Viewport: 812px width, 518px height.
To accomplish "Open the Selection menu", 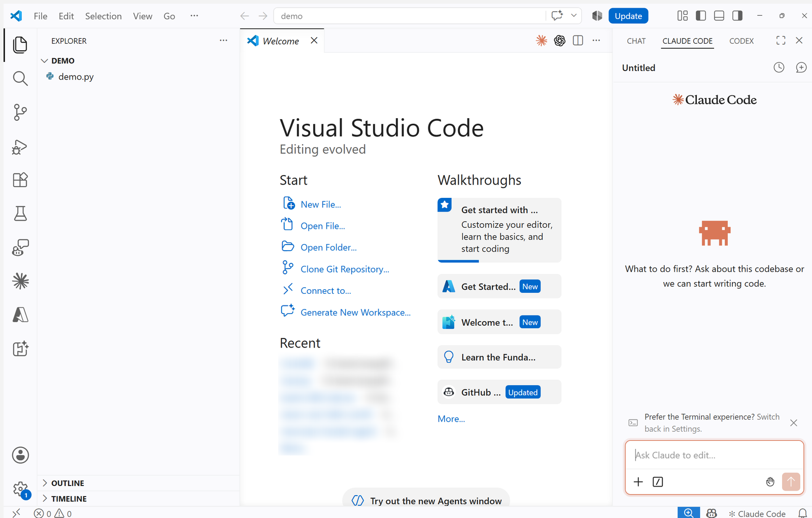I will point(104,16).
